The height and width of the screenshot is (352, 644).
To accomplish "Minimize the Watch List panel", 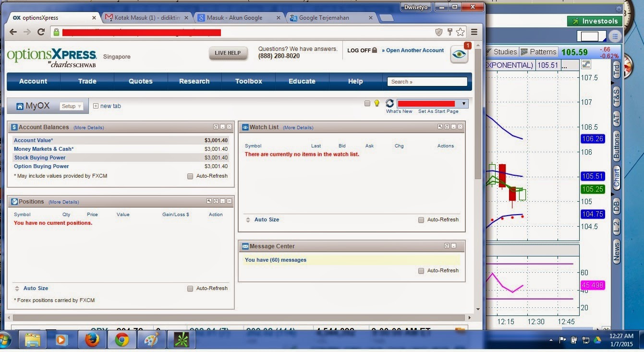I will (x=453, y=127).
